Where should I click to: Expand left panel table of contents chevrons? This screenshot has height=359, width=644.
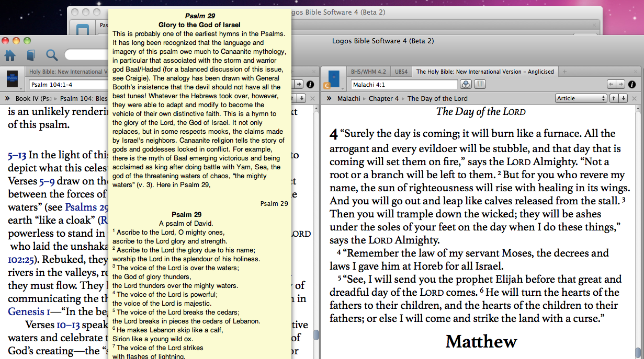pos(8,98)
